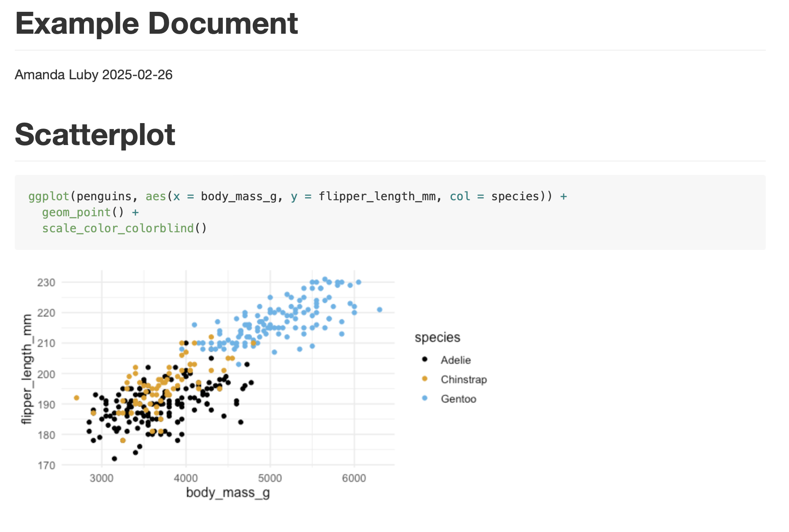Click the black Adelie legend dot
This screenshot has height=532, width=789.
pyautogui.click(x=424, y=360)
